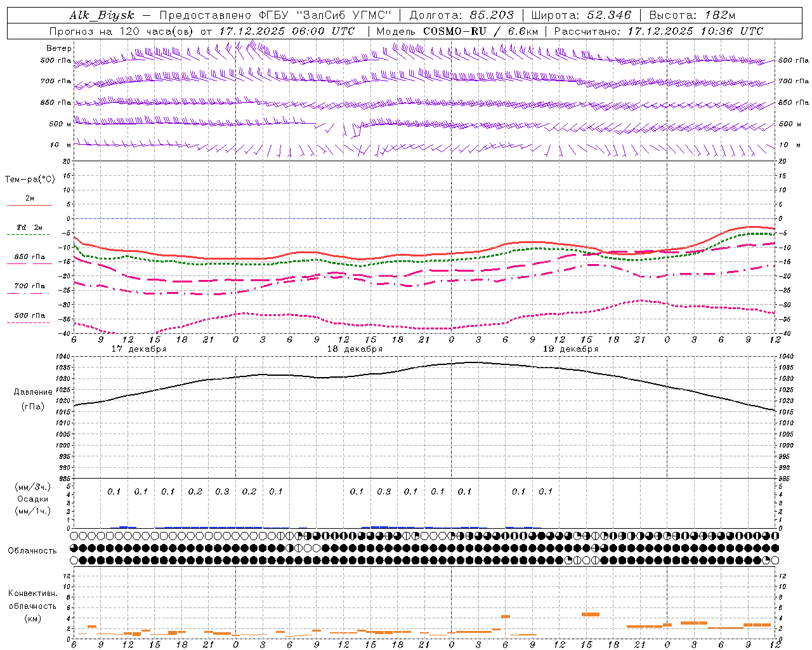Click the left '500 м' wind level label
Image resolution: width=812 pixels, height=650 pixels.
click(60, 124)
